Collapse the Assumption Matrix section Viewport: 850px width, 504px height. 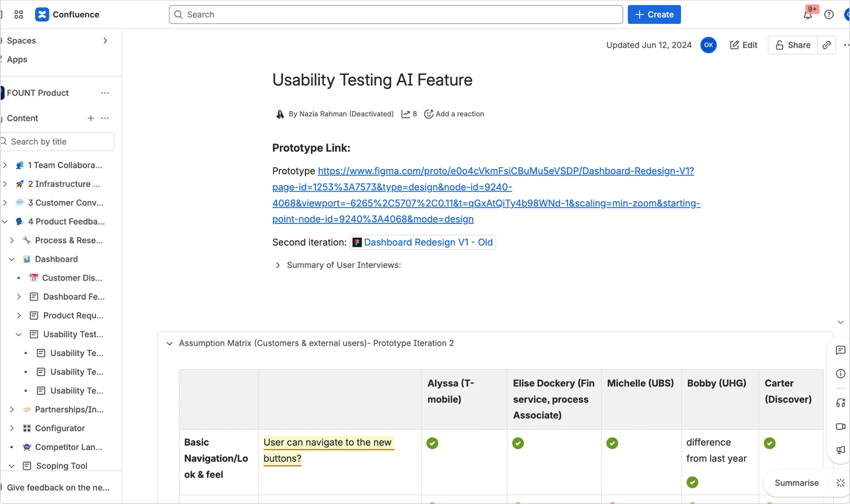tap(170, 343)
